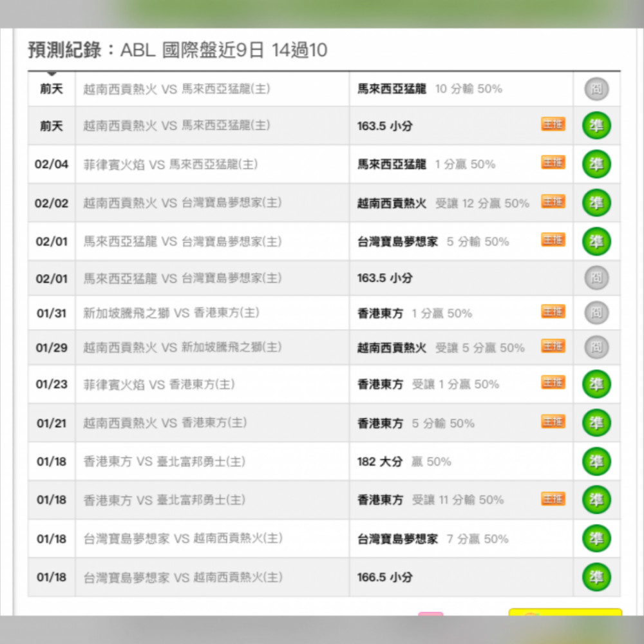This screenshot has width=644, height=644.
Task: Click orange 主推 badge in the 02/04 row
Action: click(553, 163)
